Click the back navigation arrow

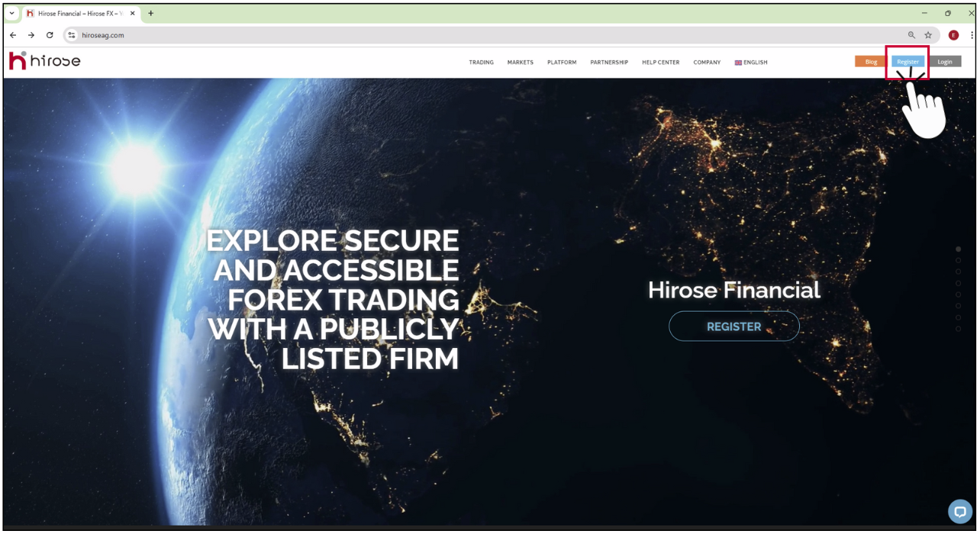[12, 34]
